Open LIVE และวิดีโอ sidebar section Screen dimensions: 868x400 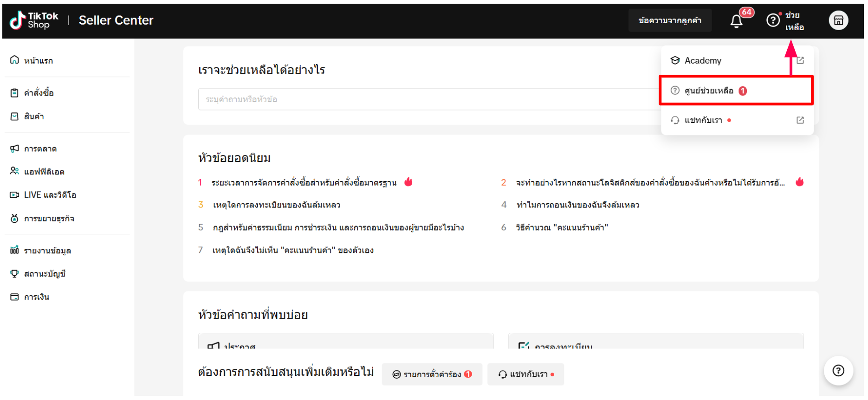coord(50,195)
